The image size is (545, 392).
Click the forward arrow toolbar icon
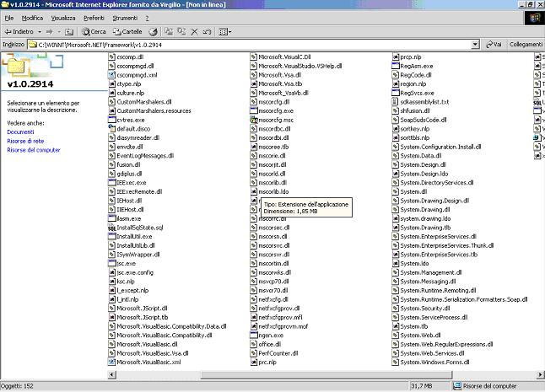coord(50,31)
